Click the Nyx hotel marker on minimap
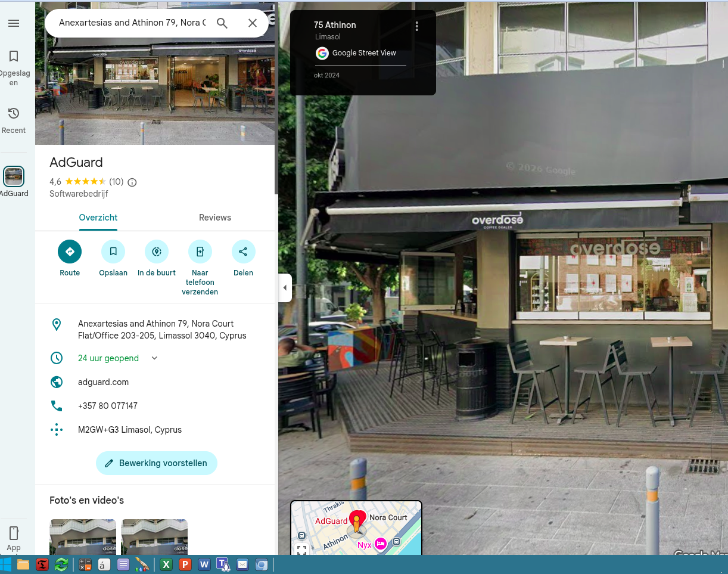Viewport: 728px width, 574px height. 380,544
